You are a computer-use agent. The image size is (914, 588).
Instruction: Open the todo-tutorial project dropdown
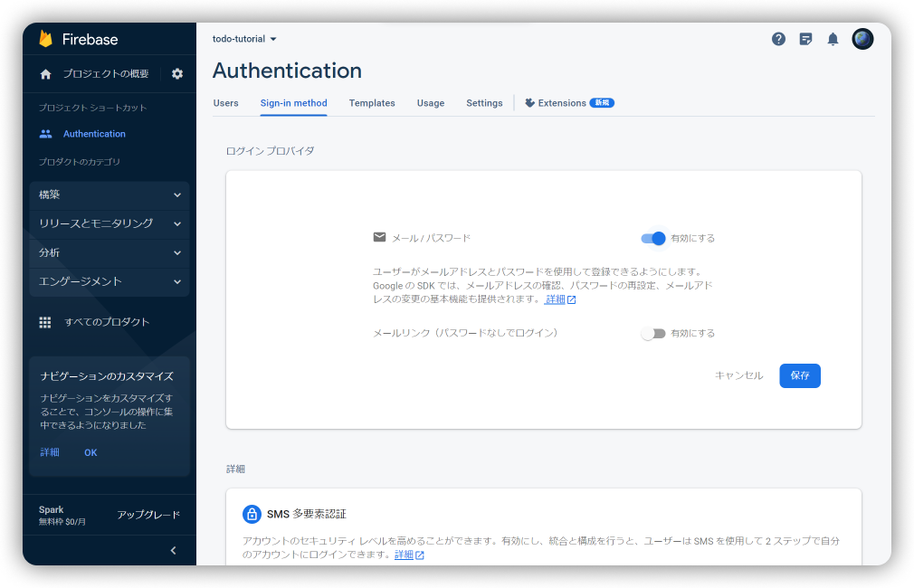click(x=244, y=39)
